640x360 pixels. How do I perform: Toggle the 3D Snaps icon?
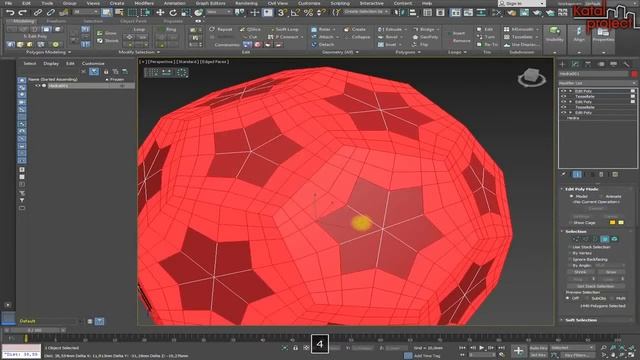282,13
